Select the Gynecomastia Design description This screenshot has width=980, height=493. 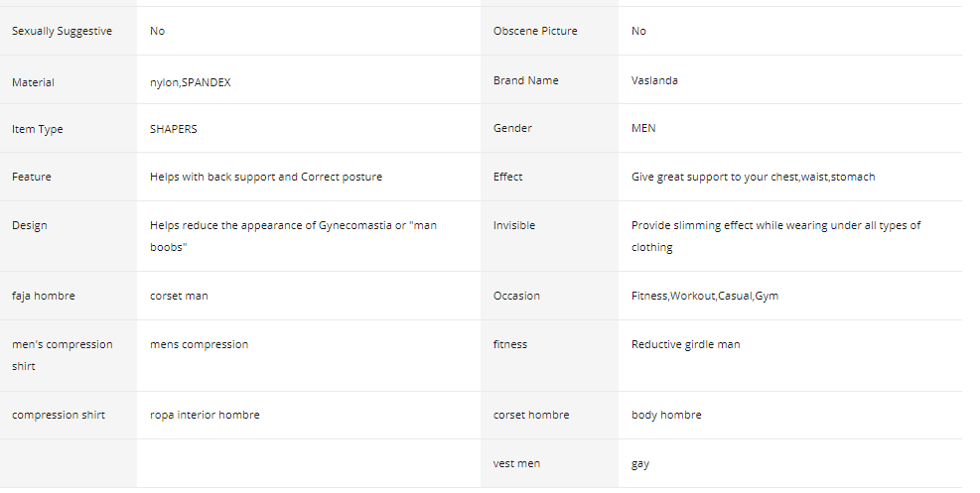(293, 236)
